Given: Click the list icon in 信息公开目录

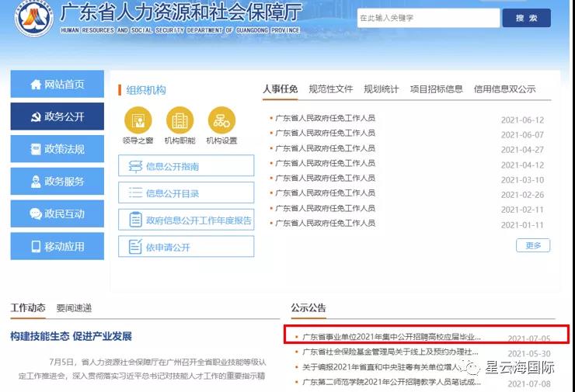Looking at the screenshot, I should [x=135, y=193].
